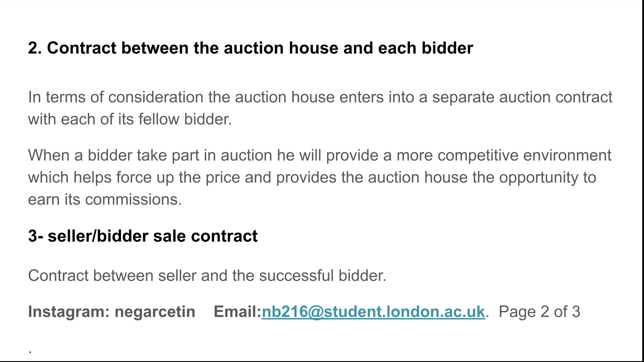644x362 pixels.
Task: Click the words "auction house enters" in first paragraph
Action: (x=309, y=97)
